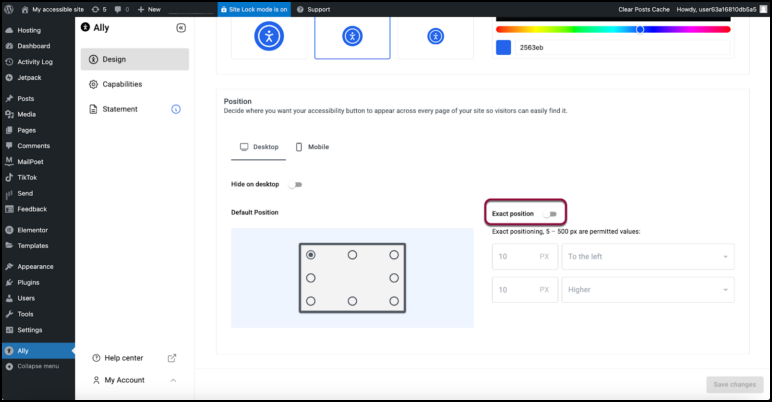Click the Save changes button
772x402 pixels.
[x=736, y=384]
